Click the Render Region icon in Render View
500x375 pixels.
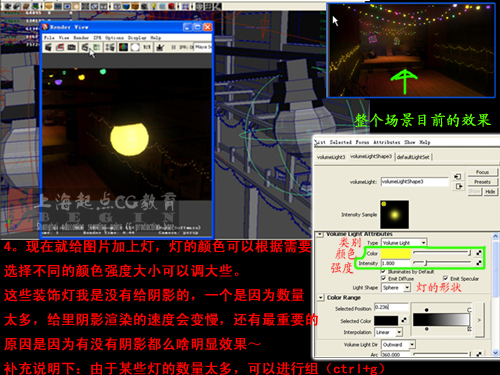60,48
